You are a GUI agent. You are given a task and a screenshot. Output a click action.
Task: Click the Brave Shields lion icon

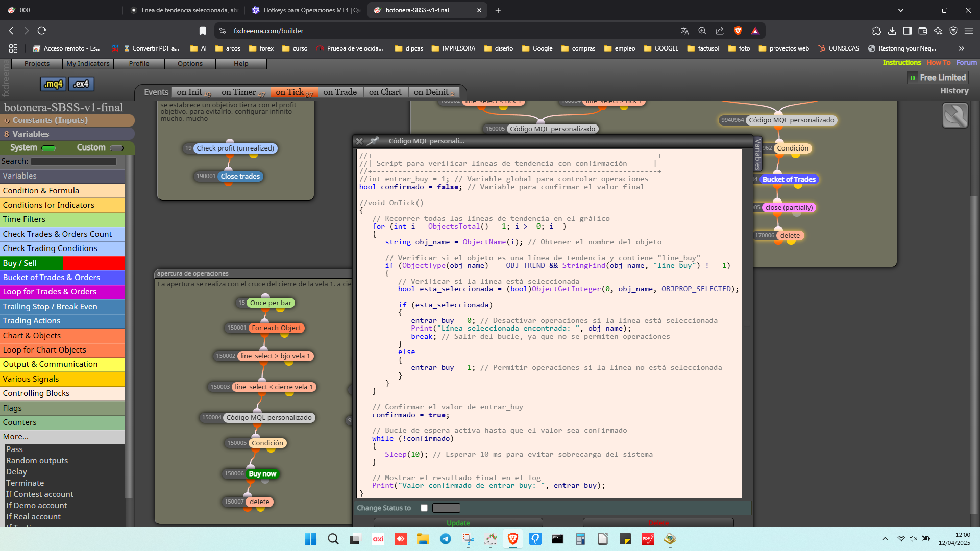(738, 31)
